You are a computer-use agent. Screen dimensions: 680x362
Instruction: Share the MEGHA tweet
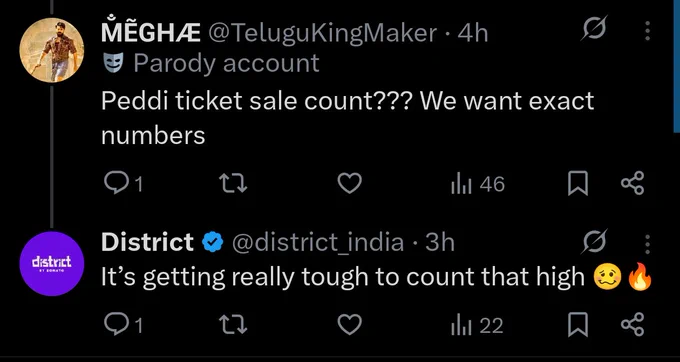pyautogui.click(x=633, y=183)
